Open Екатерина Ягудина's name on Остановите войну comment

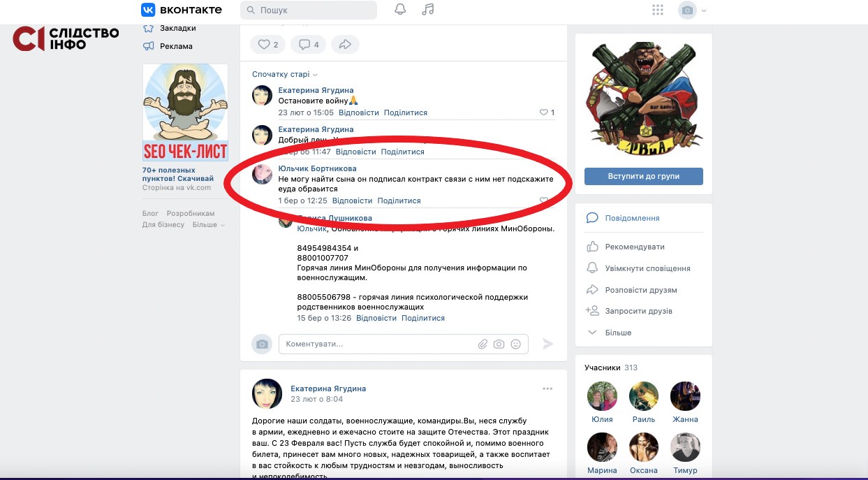click(x=316, y=90)
